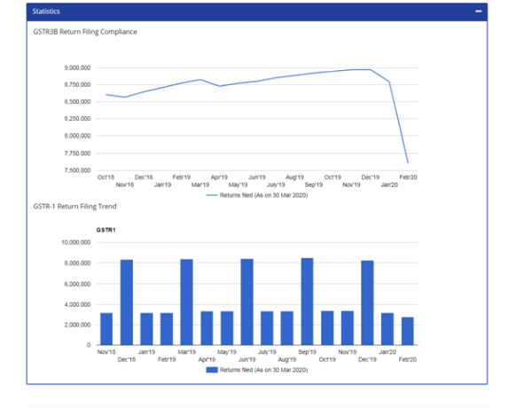This screenshot has width=532, height=408.
Task: Click the Mar'19 peak on the GSTR3B line
Action: click(200, 80)
